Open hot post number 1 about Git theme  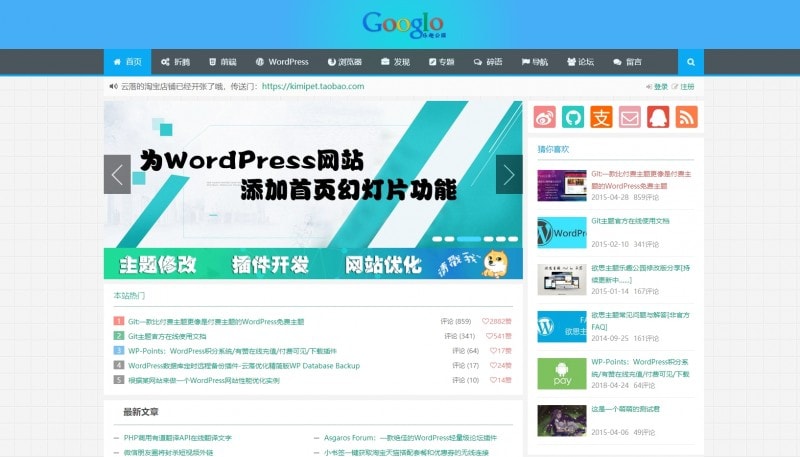(x=216, y=322)
